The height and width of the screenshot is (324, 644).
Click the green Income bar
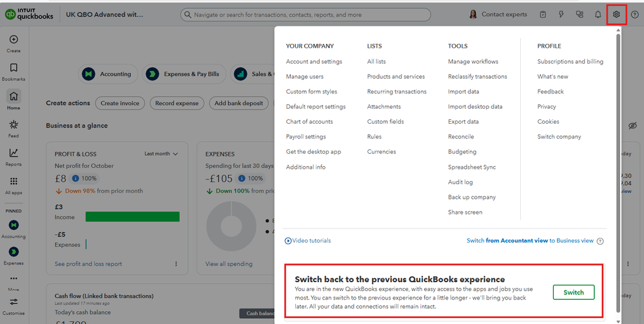pos(132,217)
